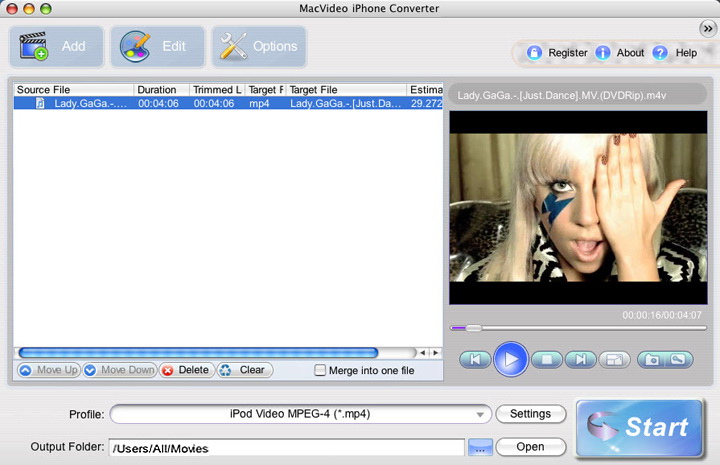Viewport: 720px width, 465px height.
Task: Move the selected file down
Action: [120, 370]
